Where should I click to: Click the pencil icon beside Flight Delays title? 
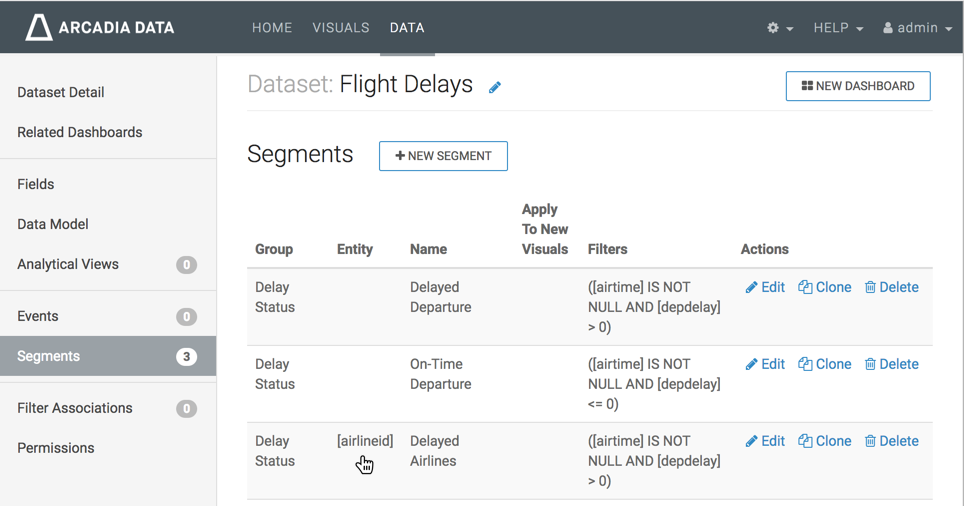(x=495, y=87)
